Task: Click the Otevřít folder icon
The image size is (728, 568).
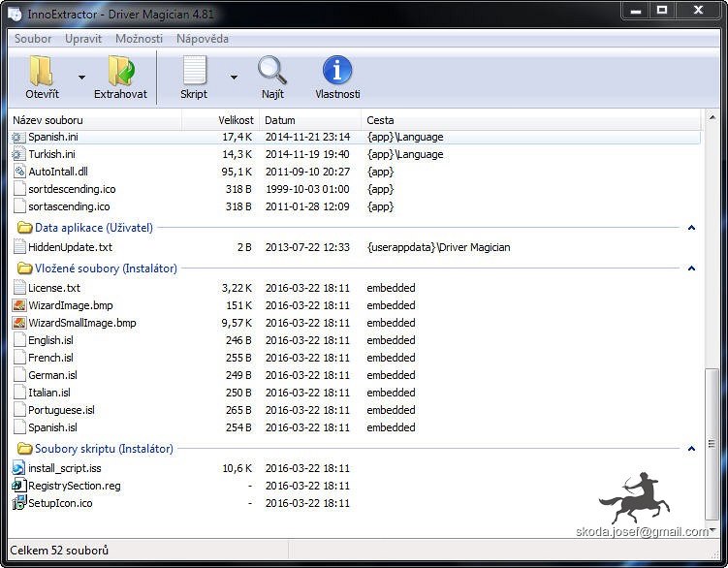Action: coord(42,71)
